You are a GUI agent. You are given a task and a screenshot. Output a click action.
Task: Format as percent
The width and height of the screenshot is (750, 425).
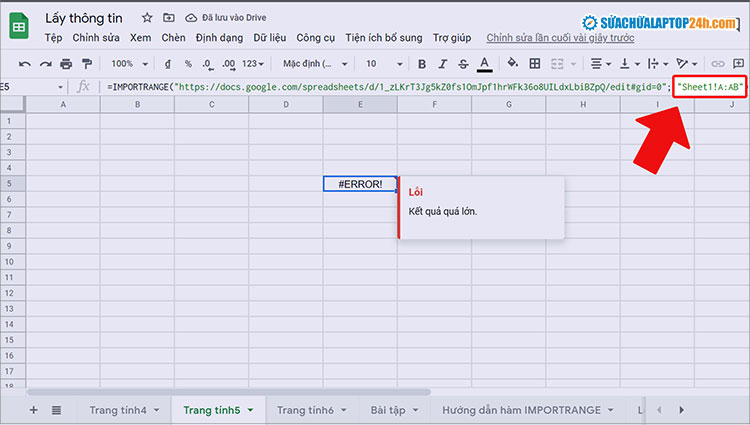(188, 64)
